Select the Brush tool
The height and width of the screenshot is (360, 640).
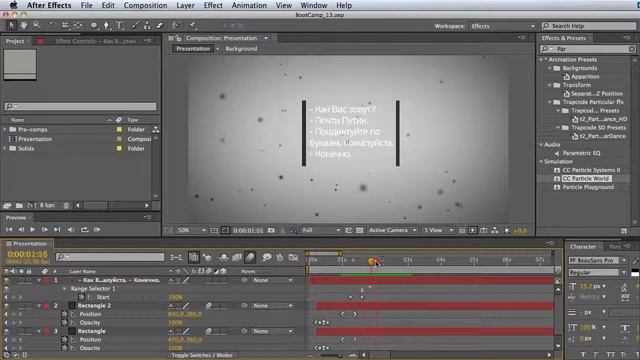pos(135,25)
